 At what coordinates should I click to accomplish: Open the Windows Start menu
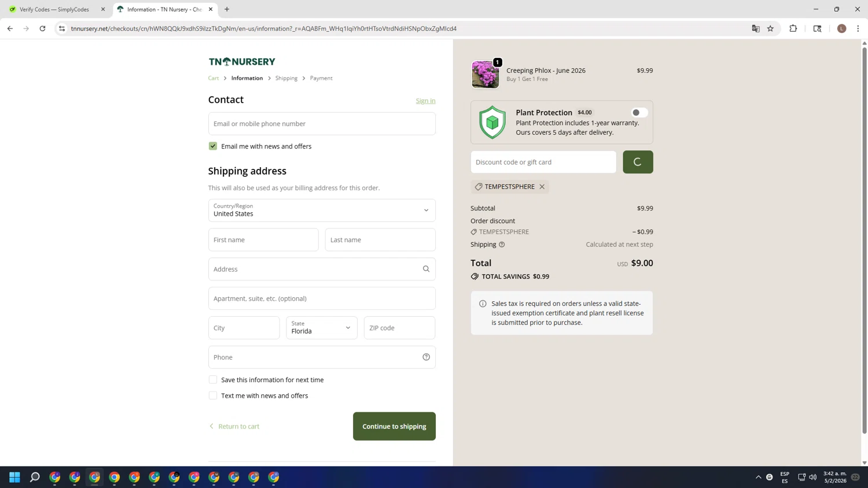click(x=14, y=477)
